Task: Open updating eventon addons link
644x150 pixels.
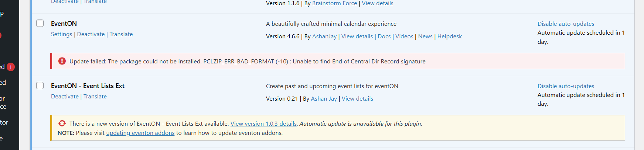Action: click(x=140, y=133)
